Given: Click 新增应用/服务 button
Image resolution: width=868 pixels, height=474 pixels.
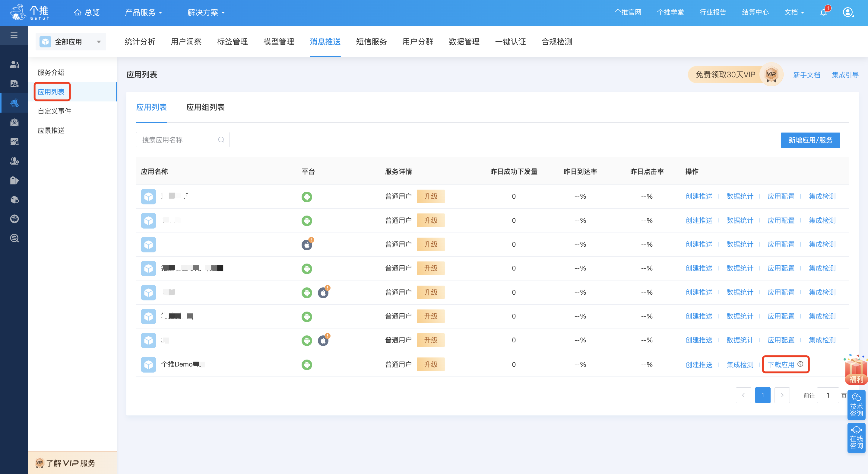Looking at the screenshot, I should 810,140.
